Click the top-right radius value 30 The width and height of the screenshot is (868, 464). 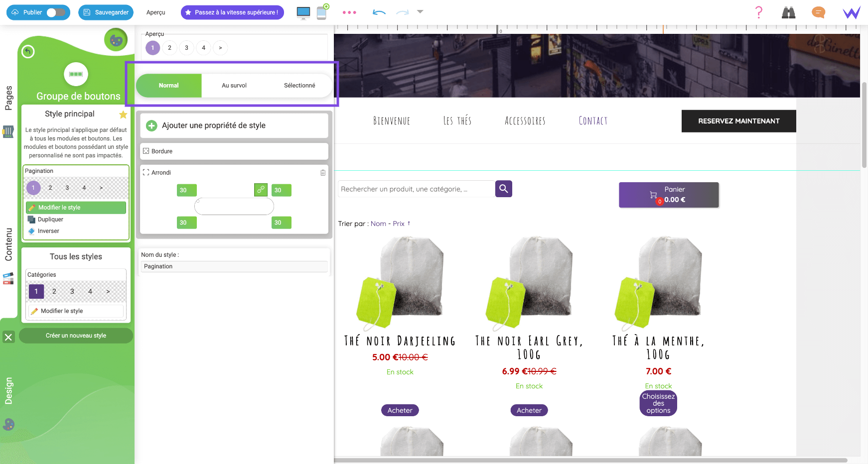point(282,190)
